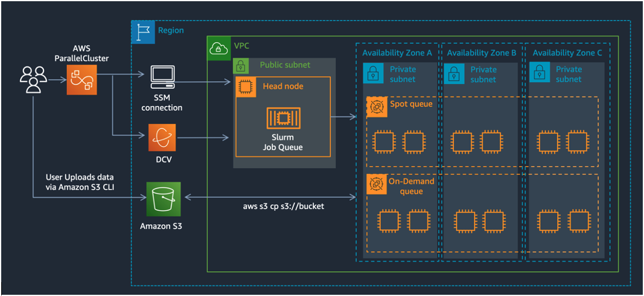Click right instance chip in Spot queue Zone A
The width and height of the screenshot is (644, 296).
414,142
